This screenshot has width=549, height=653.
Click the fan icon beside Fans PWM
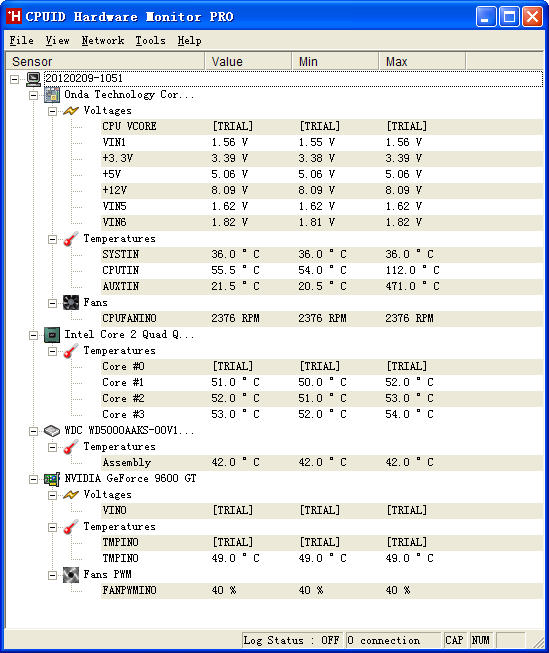71,575
